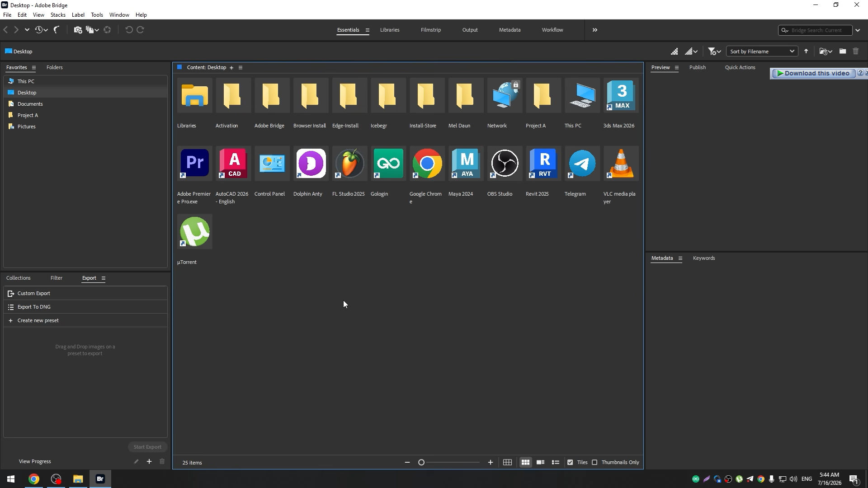This screenshot has width=868, height=488.
Task: Expand the search options chevron right of search box
Action: (858, 30)
